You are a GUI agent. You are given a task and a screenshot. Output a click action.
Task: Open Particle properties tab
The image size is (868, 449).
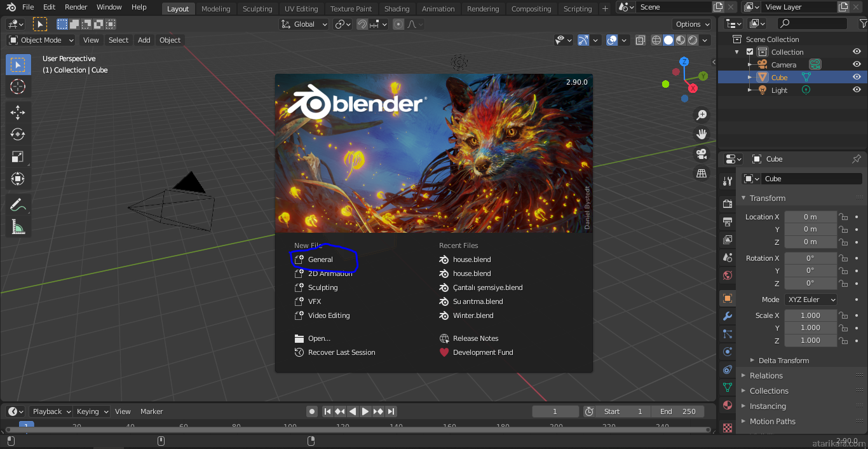tap(728, 334)
